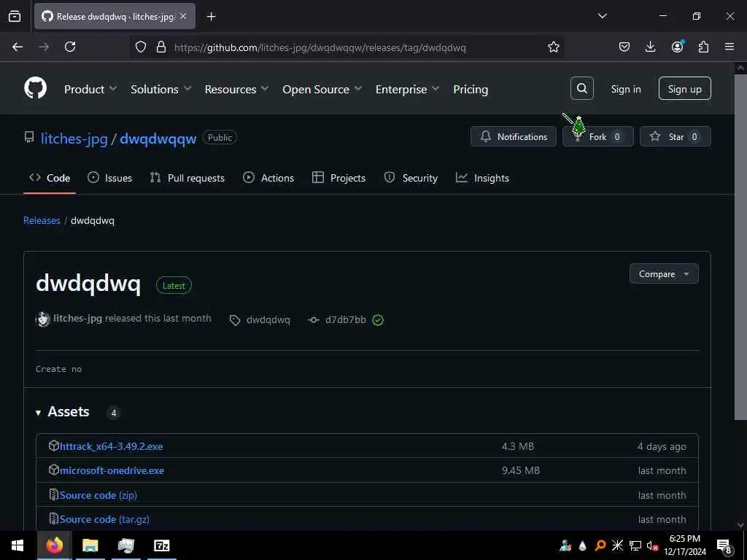Open a new browser tab
The image size is (747, 560).
point(211,17)
